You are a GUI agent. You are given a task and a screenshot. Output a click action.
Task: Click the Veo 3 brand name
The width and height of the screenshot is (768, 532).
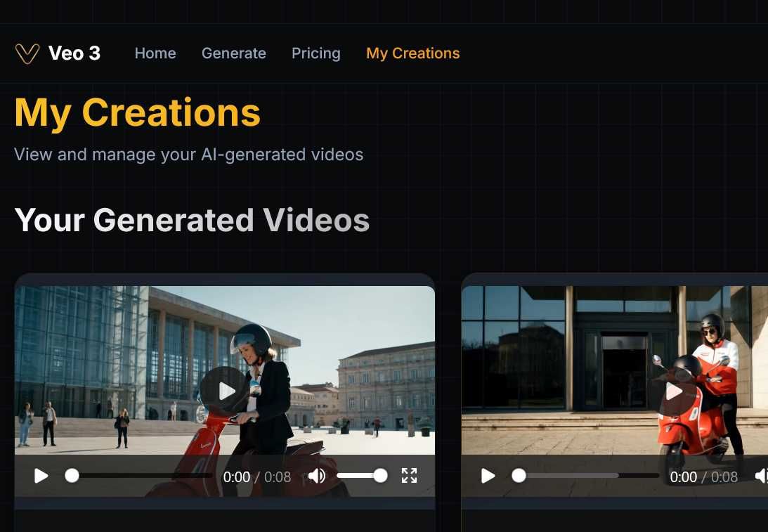74,53
